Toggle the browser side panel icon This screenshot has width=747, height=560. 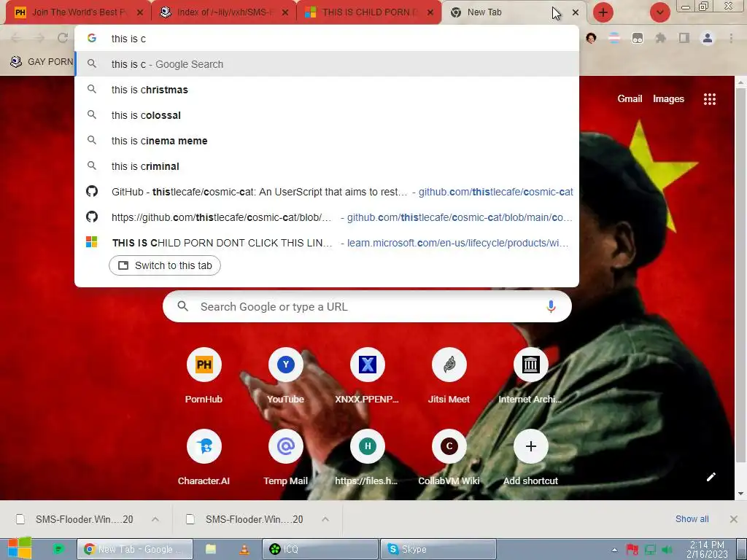pyautogui.click(x=684, y=38)
